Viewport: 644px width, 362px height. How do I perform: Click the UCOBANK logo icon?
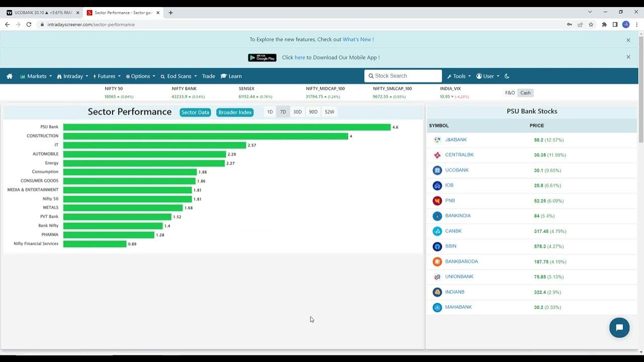[x=437, y=170]
